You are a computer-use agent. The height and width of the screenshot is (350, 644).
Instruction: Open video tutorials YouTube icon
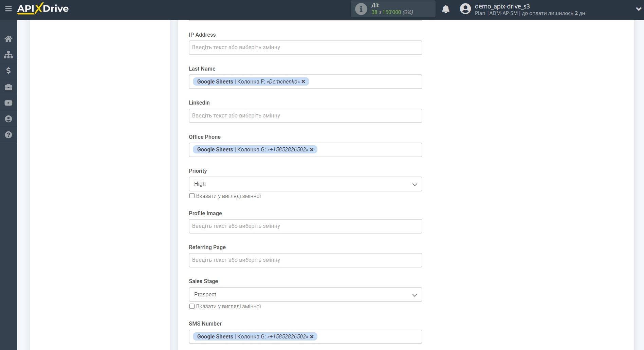point(8,103)
